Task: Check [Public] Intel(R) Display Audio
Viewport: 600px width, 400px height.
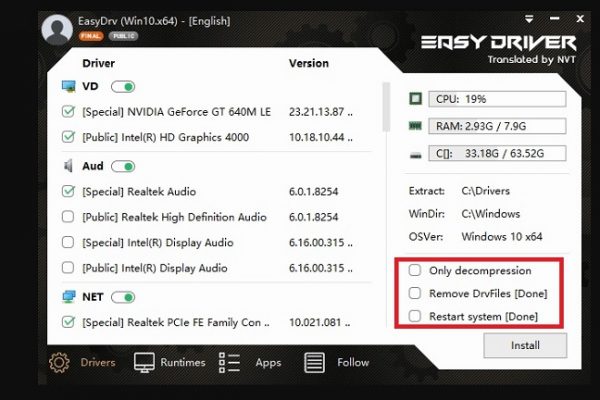Action: tap(68, 268)
